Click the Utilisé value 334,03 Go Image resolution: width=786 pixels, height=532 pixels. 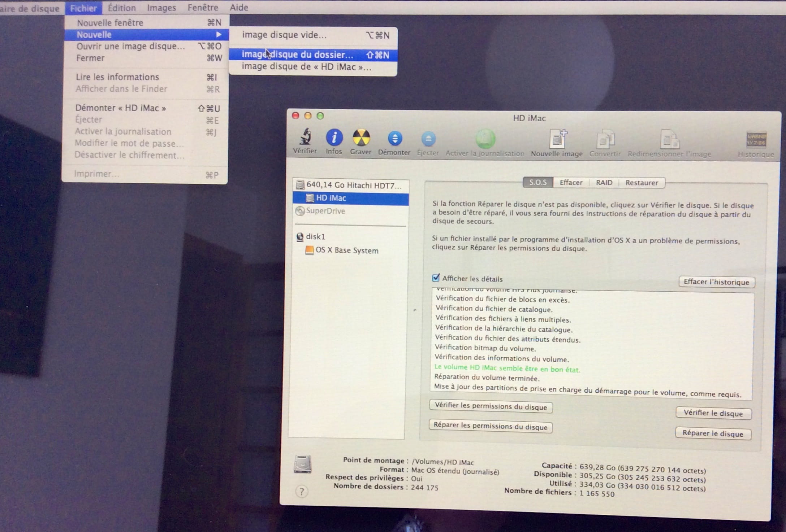tap(643, 487)
